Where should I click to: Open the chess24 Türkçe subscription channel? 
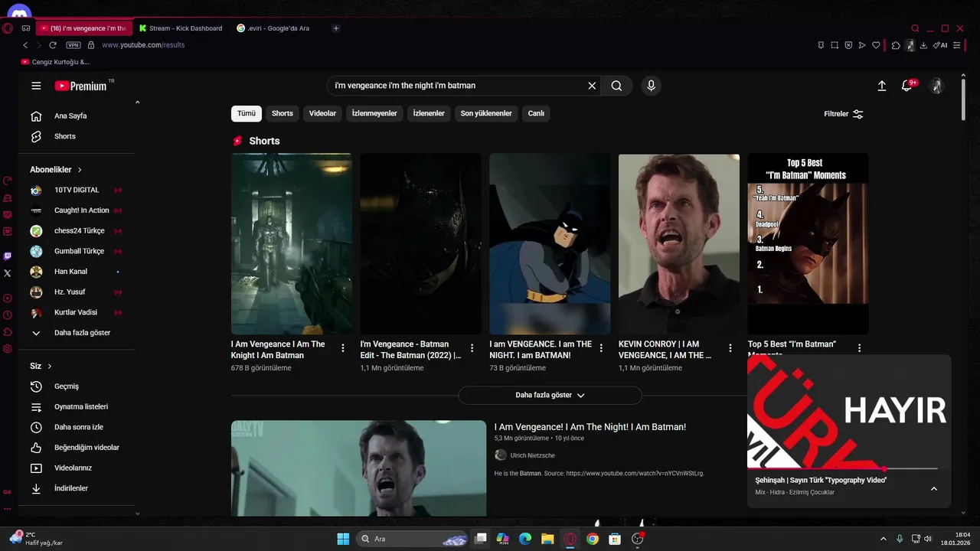pos(77,231)
